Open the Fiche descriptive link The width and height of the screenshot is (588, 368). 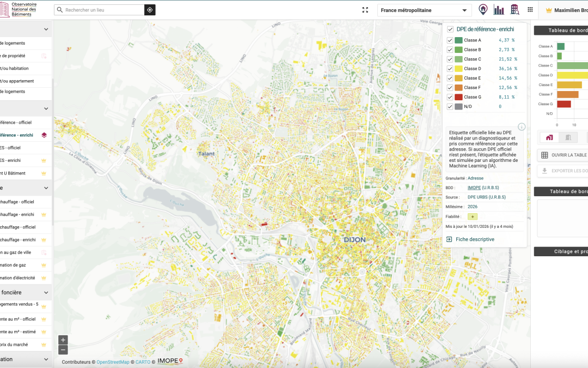pyautogui.click(x=475, y=239)
